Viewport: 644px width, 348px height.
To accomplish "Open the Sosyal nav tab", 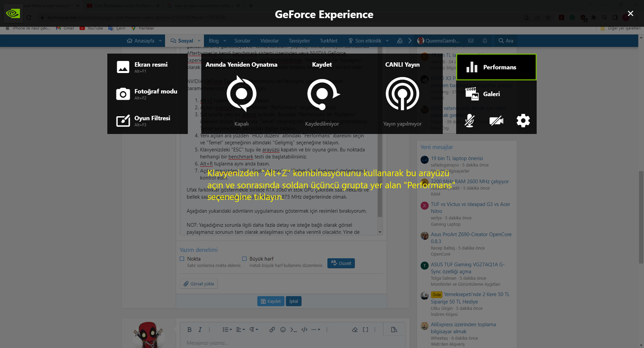I will (x=182, y=41).
